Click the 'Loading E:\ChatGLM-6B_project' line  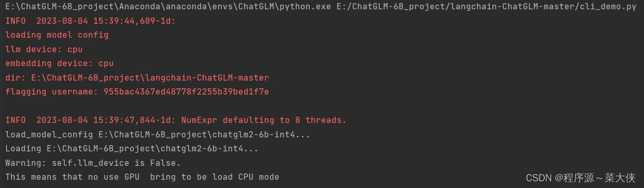click(x=131, y=149)
